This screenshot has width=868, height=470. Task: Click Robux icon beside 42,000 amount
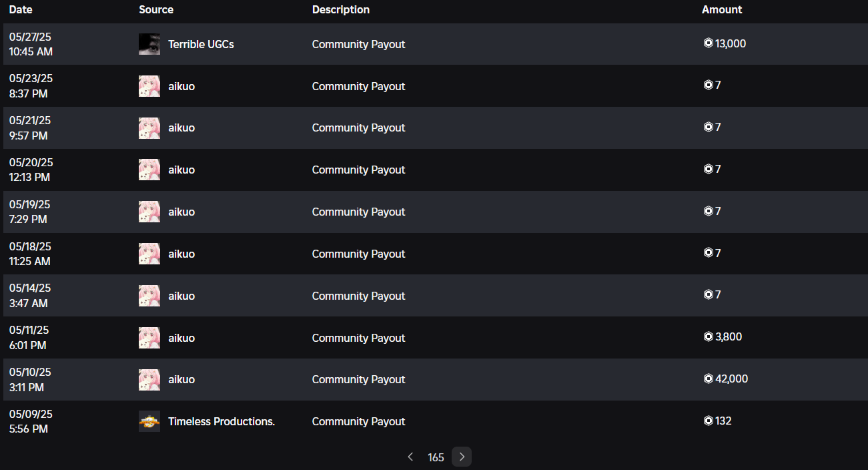709,379
